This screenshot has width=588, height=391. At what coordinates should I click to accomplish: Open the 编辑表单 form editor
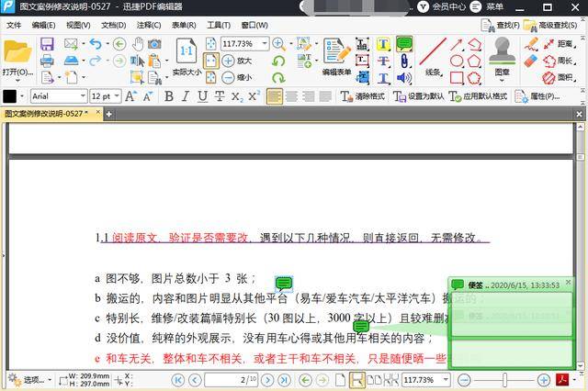point(335,52)
